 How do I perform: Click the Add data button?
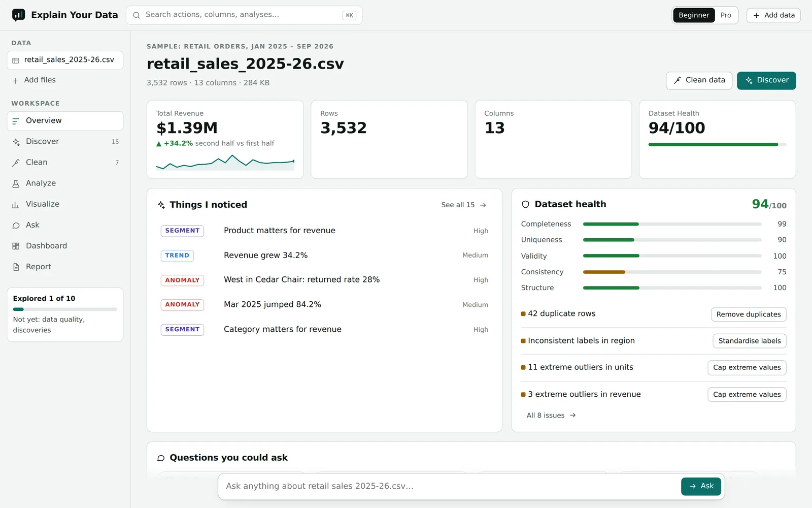point(773,15)
